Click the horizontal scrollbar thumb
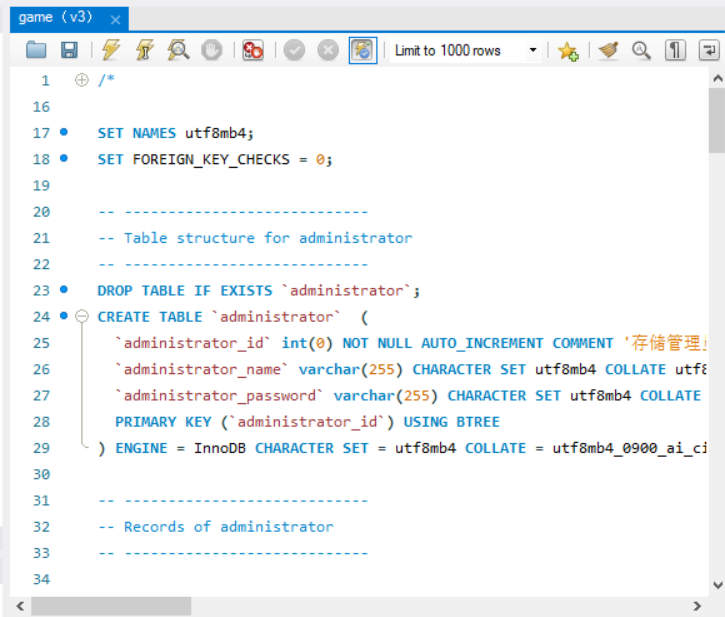Viewport: 725px width, 617px height. pyautogui.click(x=111, y=606)
